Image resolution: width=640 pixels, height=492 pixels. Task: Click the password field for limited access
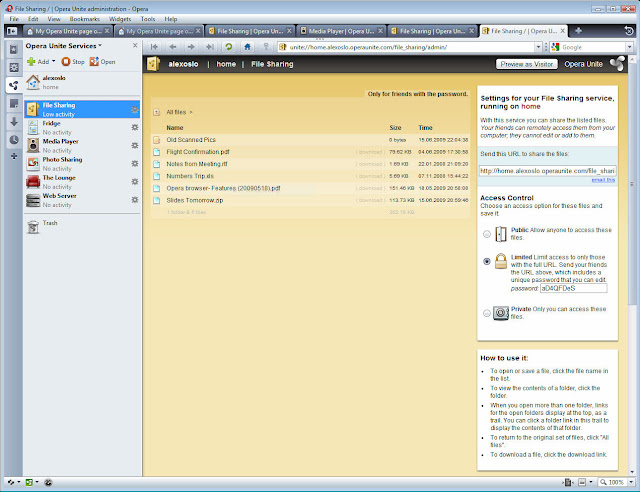pyautogui.click(x=573, y=288)
